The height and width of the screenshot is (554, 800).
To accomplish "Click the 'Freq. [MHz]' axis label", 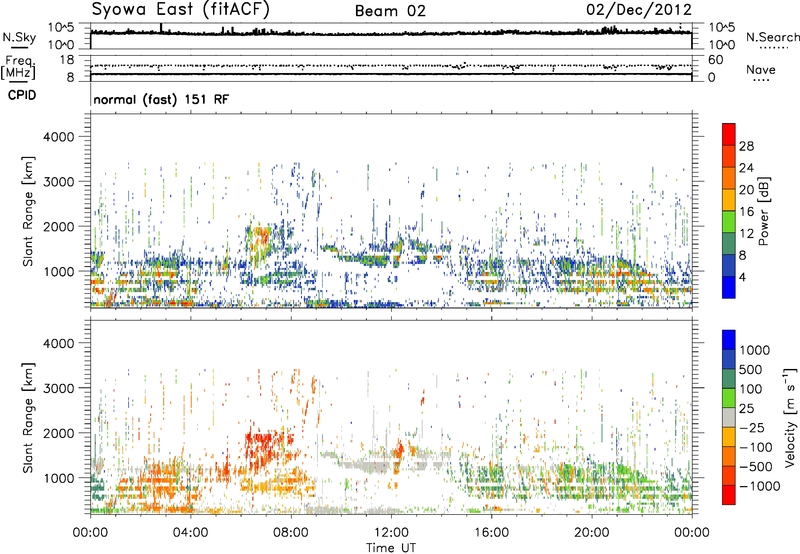I will click(19, 67).
